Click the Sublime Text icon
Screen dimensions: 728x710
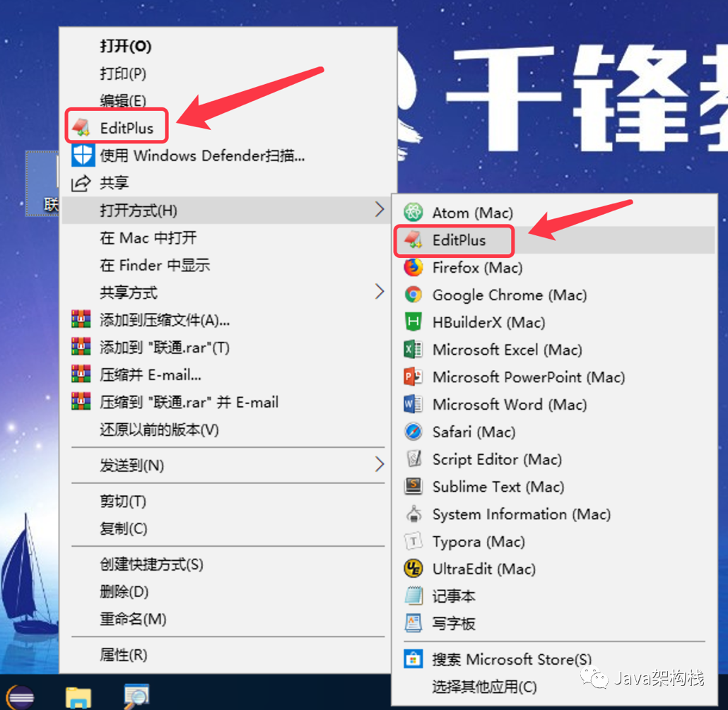413,486
